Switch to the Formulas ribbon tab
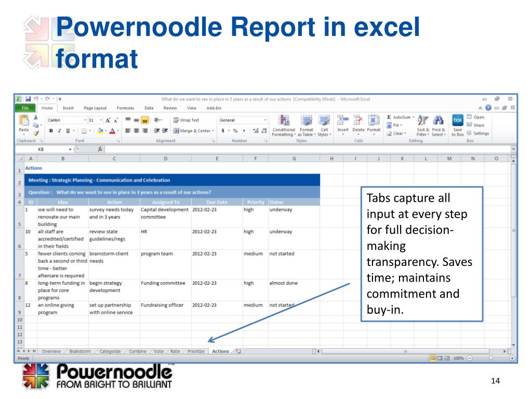 tap(126, 108)
